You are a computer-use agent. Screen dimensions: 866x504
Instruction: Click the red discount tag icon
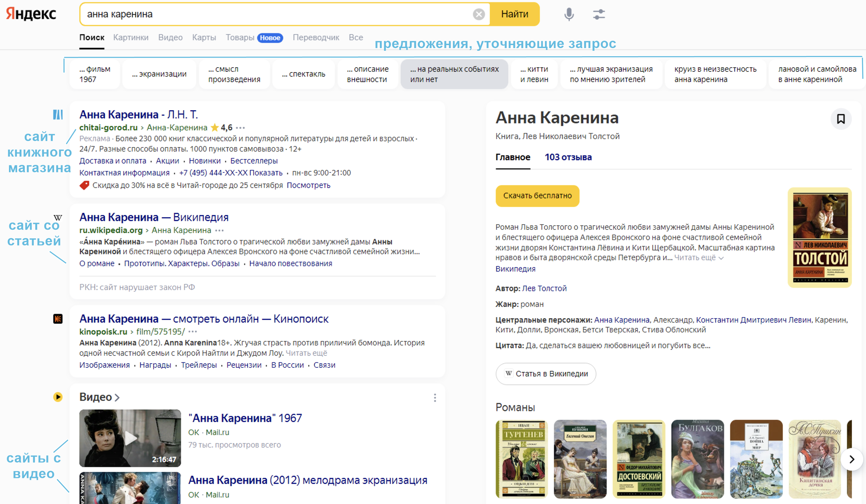84,185
